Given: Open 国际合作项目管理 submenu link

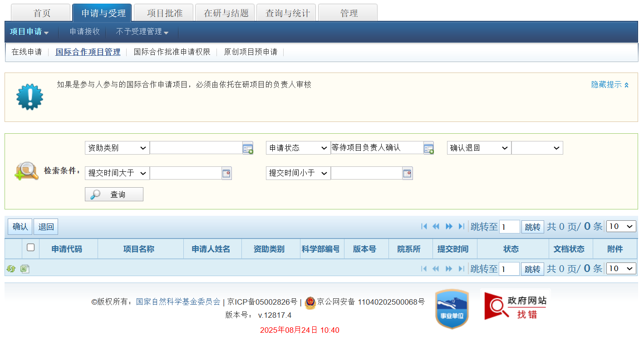Looking at the screenshot, I should coord(88,52).
